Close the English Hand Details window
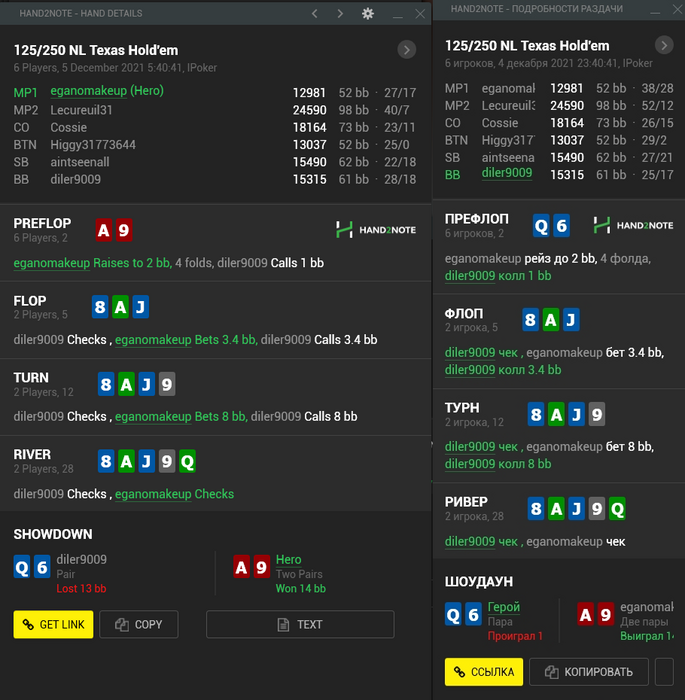The image size is (685, 700). click(x=420, y=14)
